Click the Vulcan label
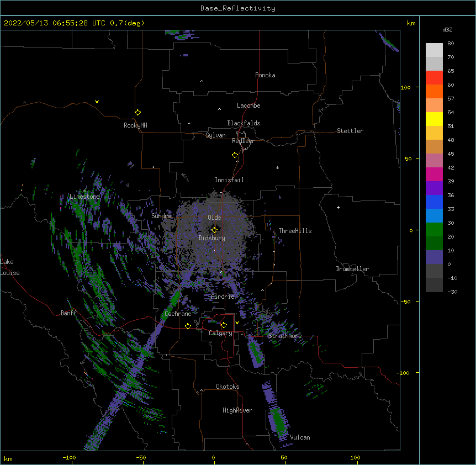 [300, 437]
